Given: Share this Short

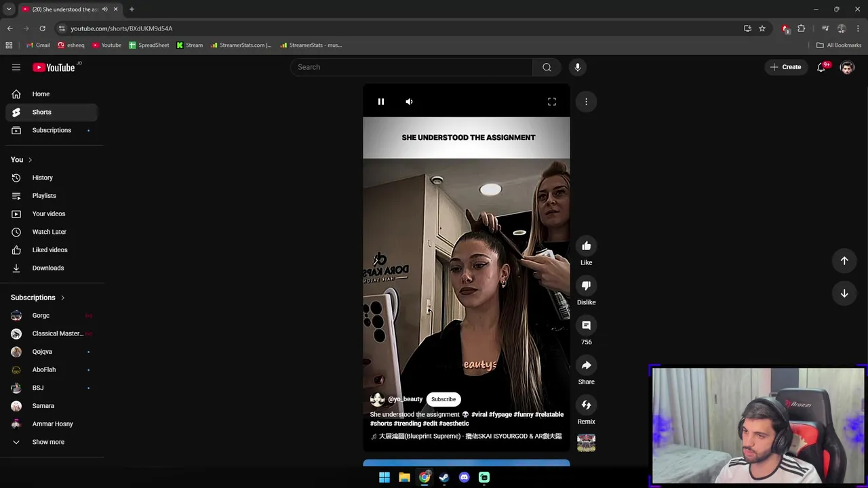Looking at the screenshot, I should point(587,365).
